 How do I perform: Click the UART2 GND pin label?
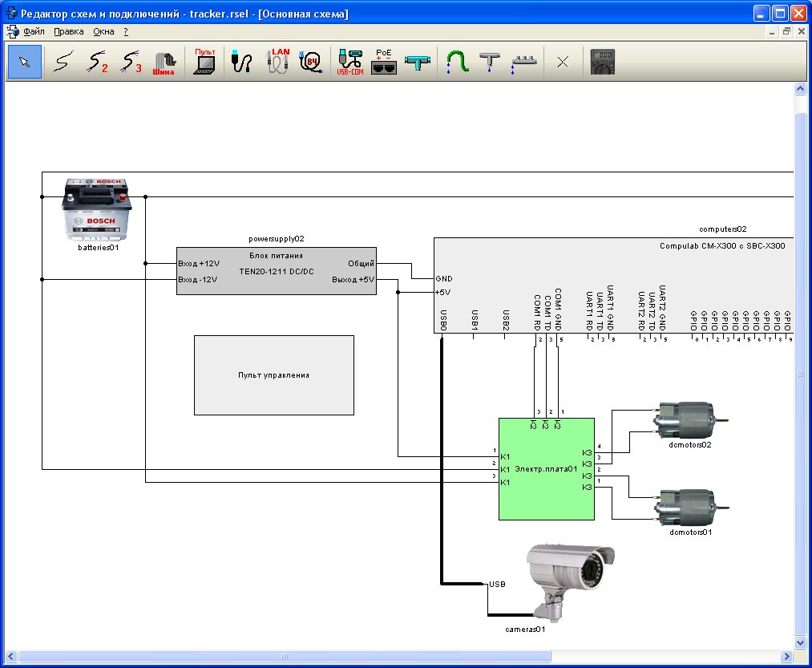click(662, 308)
